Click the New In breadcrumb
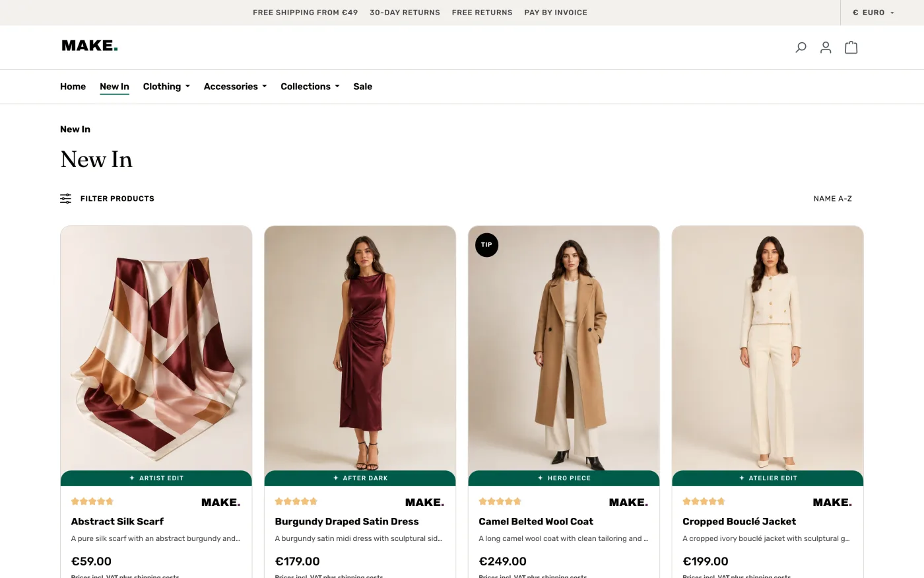924x578 pixels. tap(75, 129)
